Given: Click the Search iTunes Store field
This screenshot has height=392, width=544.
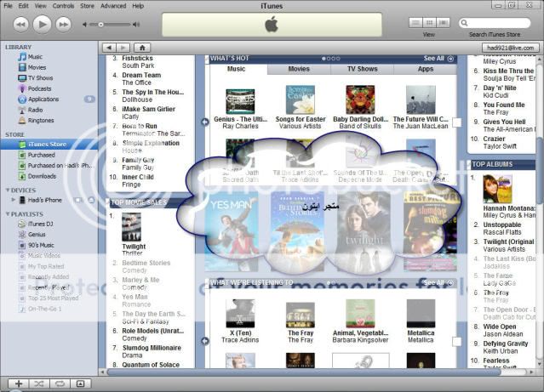Looking at the screenshot, I should (x=495, y=23).
